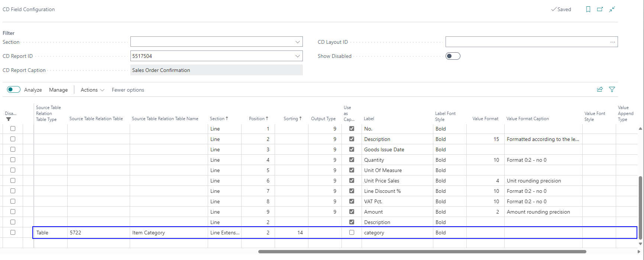Open the Section filter dropdown
644x260 pixels.
click(x=297, y=42)
